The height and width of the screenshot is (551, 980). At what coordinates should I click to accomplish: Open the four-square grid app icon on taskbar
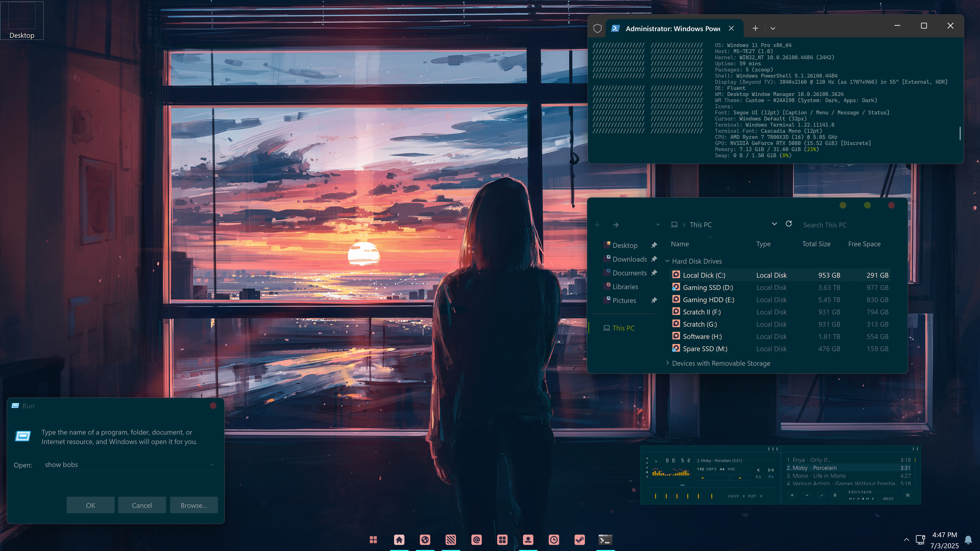[503, 540]
